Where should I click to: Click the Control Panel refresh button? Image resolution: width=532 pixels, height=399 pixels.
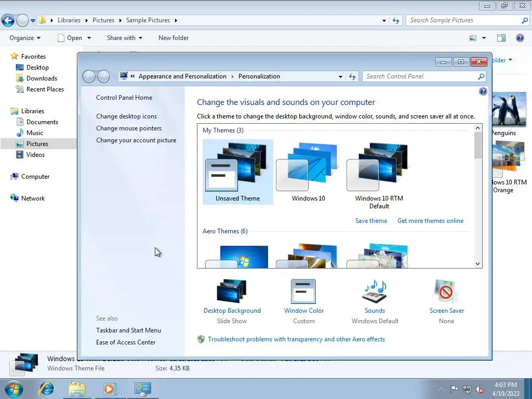pos(352,77)
